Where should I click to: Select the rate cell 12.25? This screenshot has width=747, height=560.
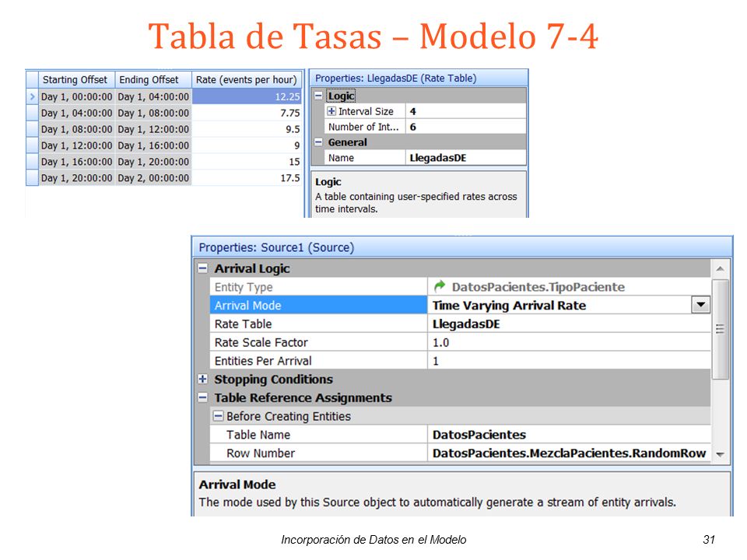point(247,96)
